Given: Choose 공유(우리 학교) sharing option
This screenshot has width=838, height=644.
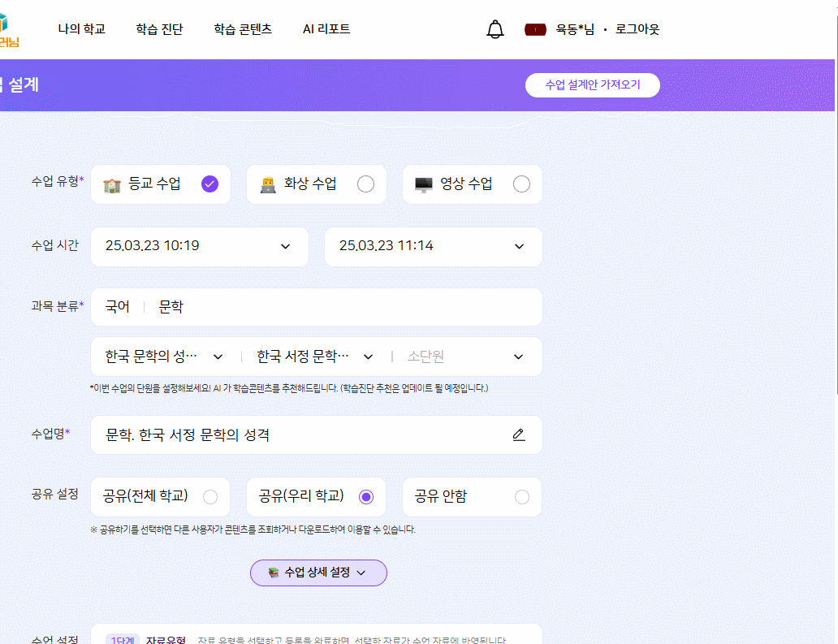Looking at the screenshot, I should point(366,497).
